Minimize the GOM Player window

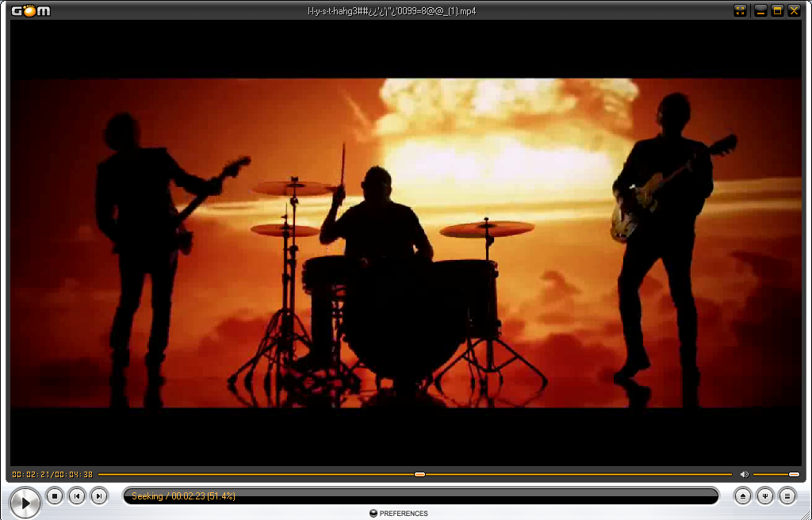[x=760, y=10]
